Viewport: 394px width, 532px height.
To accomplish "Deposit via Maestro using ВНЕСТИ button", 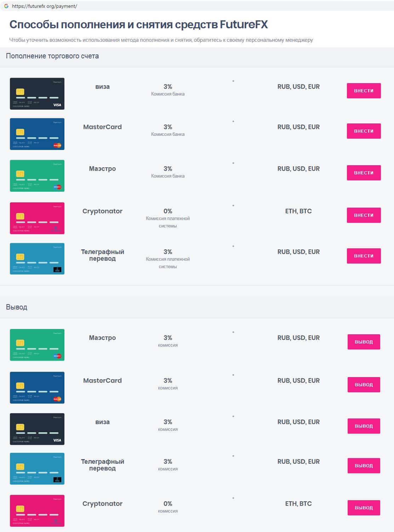I will coord(364,173).
